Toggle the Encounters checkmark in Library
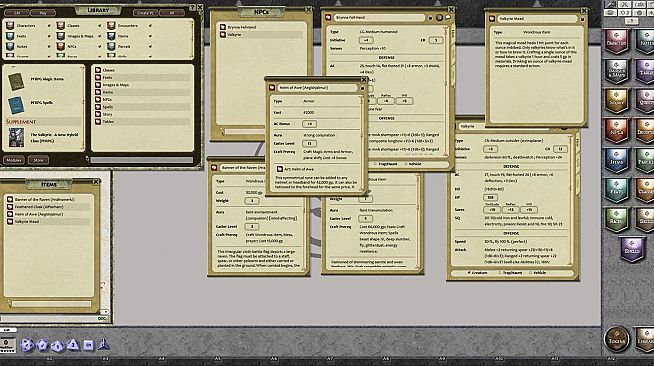Image resolution: width=654 pixels, height=366 pixels. click(x=150, y=26)
